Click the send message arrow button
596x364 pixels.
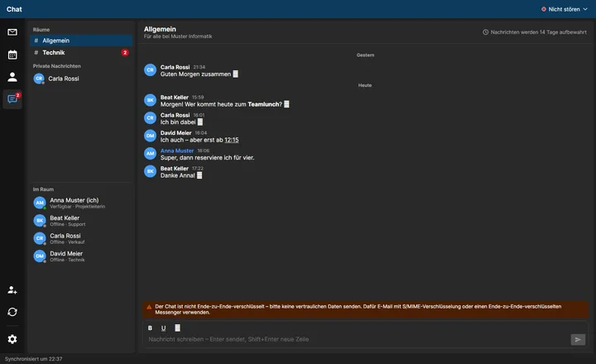(578, 339)
